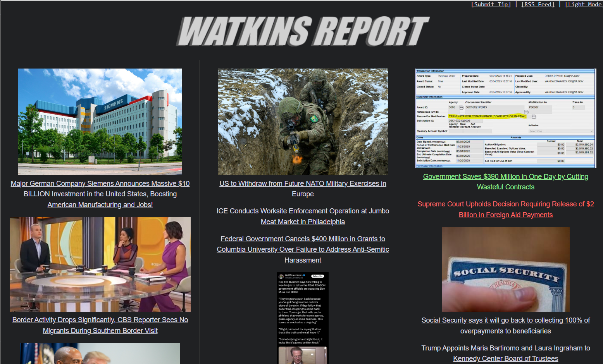Click partially visible photo at bottom left

pos(100,353)
